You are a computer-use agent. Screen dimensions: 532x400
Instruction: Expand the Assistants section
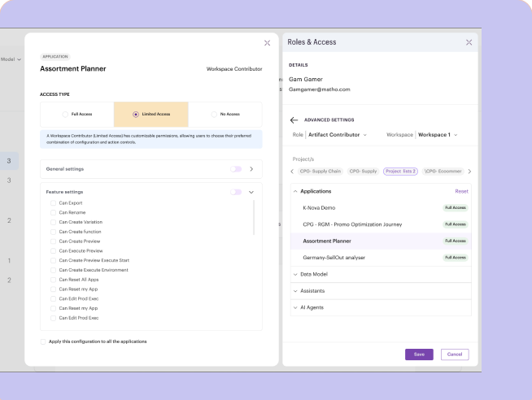pyautogui.click(x=381, y=291)
